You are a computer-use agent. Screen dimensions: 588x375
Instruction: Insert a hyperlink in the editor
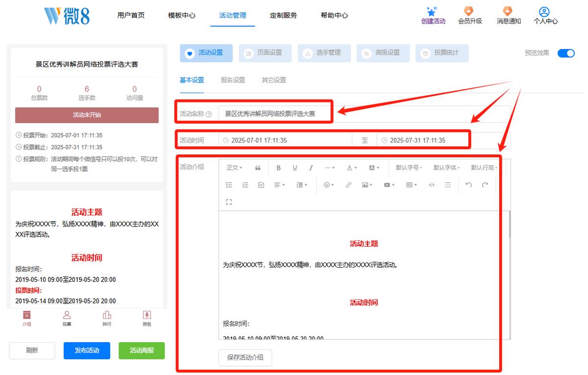pos(348,185)
